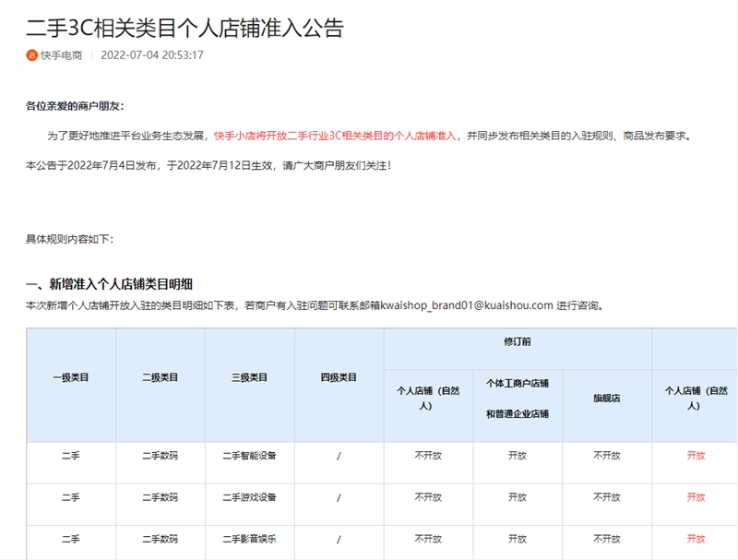Click the 一级类目 table column header
The image size is (738, 560).
71,377
